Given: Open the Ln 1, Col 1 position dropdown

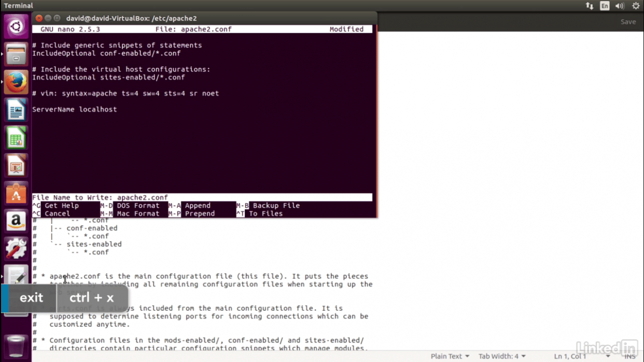Looking at the screenshot, I should point(582,356).
